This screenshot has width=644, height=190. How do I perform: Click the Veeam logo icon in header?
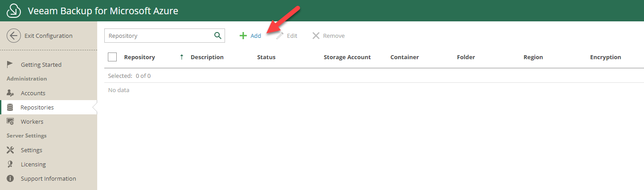(x=14, y=11)
